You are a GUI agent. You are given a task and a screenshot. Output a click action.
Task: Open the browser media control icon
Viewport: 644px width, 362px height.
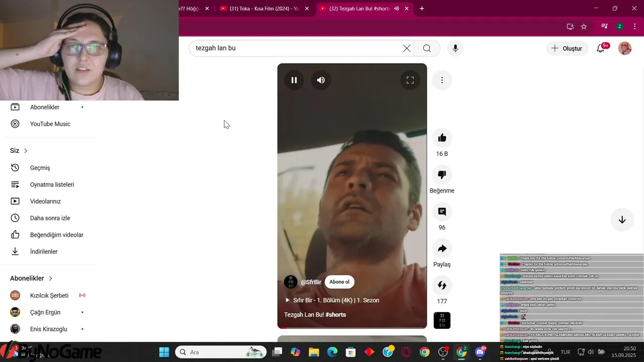(605, 27)
